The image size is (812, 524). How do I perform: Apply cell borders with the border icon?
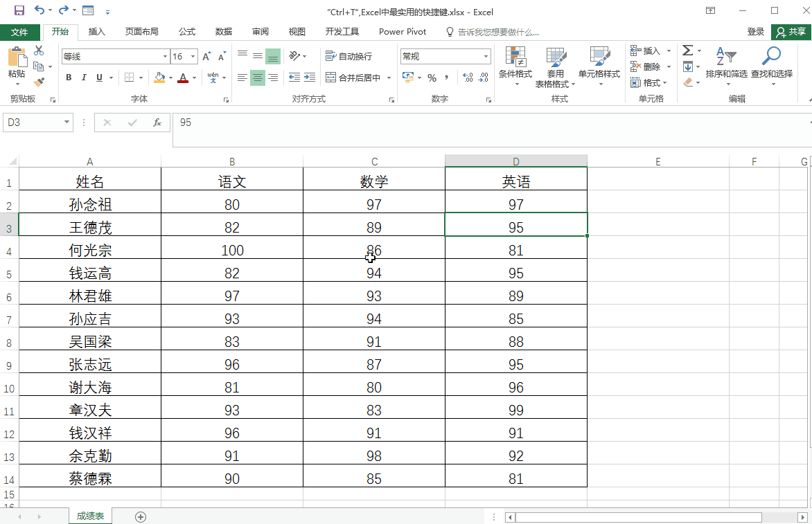130,78
